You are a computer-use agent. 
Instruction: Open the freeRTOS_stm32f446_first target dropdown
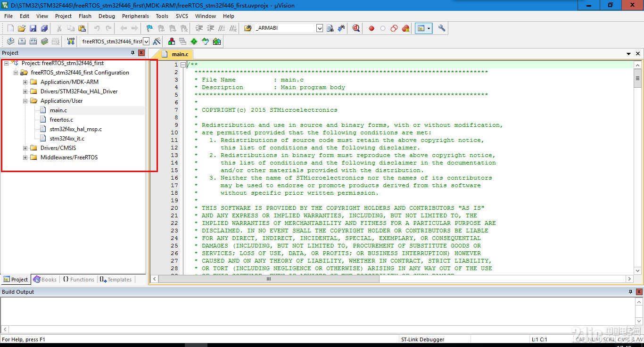point(146,41)
